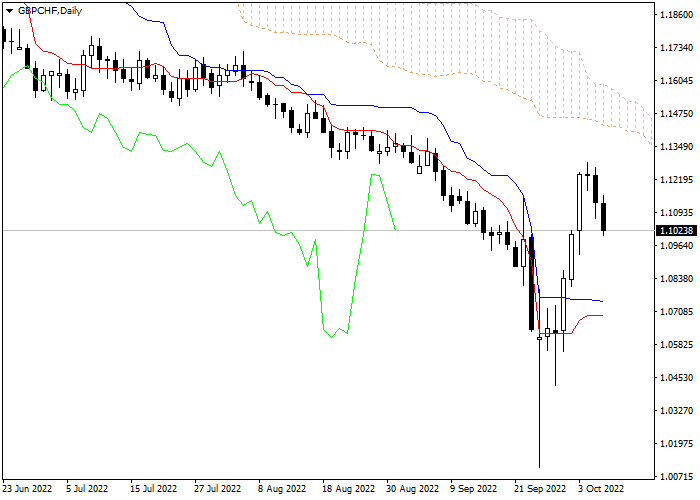Image resolution: width=700 pixels, height=500 pixels.
Task: Click the 1.13490 price scale label
Action: [x=677, y=147]
